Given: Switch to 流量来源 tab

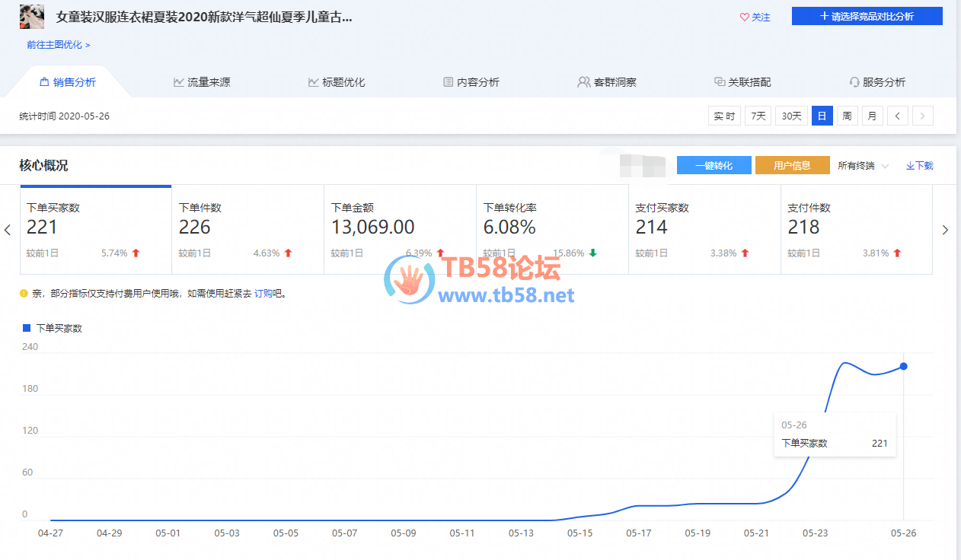Looking at the screenshot, I should pos(202,82).
